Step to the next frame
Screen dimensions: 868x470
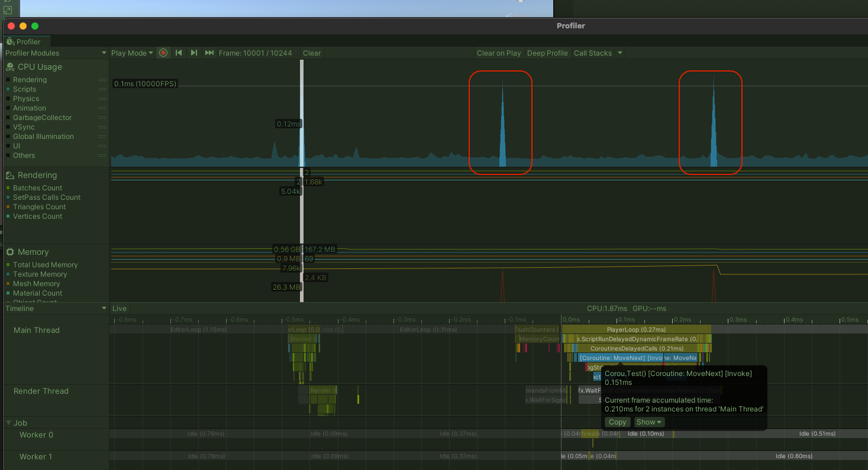point(193,53)
